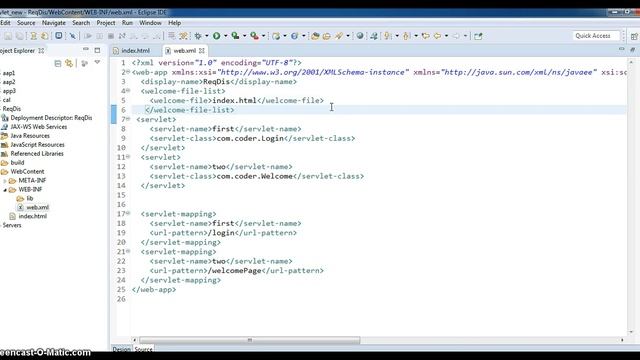Click the Terminate stop square icon

[x=111, y=36]
